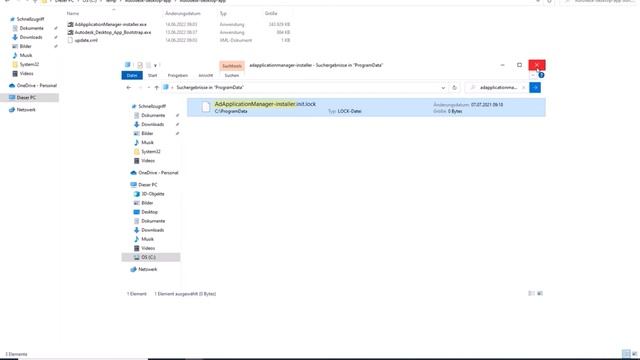The image size is (640, 360).
Task: Select Dieser PC in search window sidebar
Action: [x=148, y=185]
